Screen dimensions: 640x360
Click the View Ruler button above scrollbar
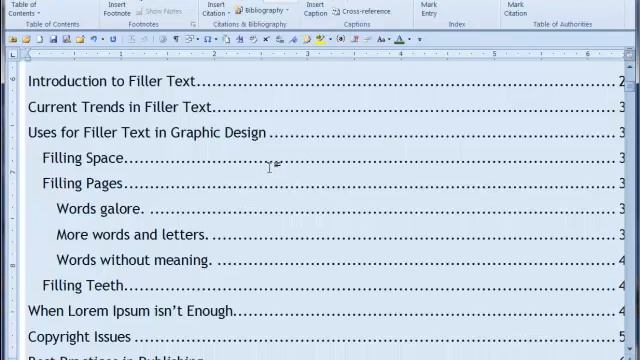pos(629,54)
